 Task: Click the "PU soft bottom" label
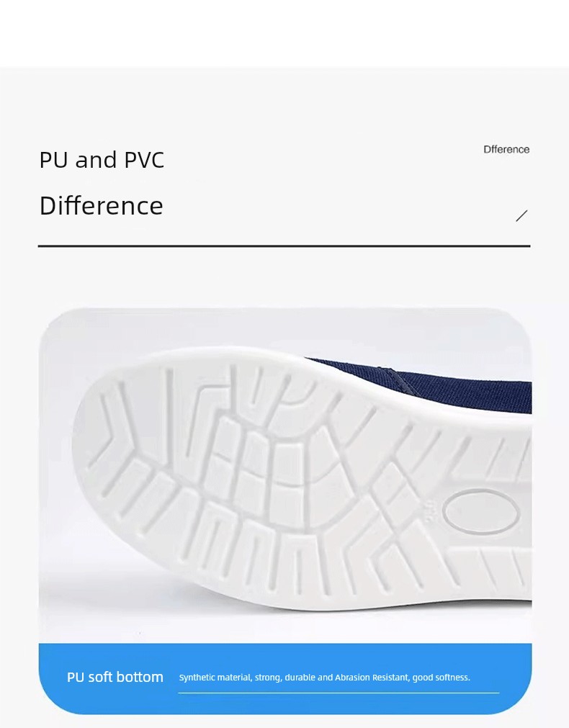(115, 677)
